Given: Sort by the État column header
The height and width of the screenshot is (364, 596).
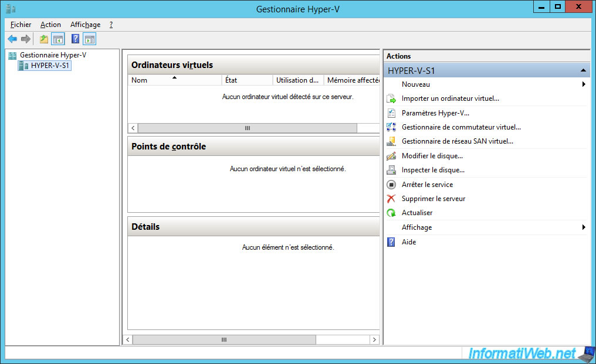Looking at the screenshot, I should pyautogui.click(x=248, y=80).
